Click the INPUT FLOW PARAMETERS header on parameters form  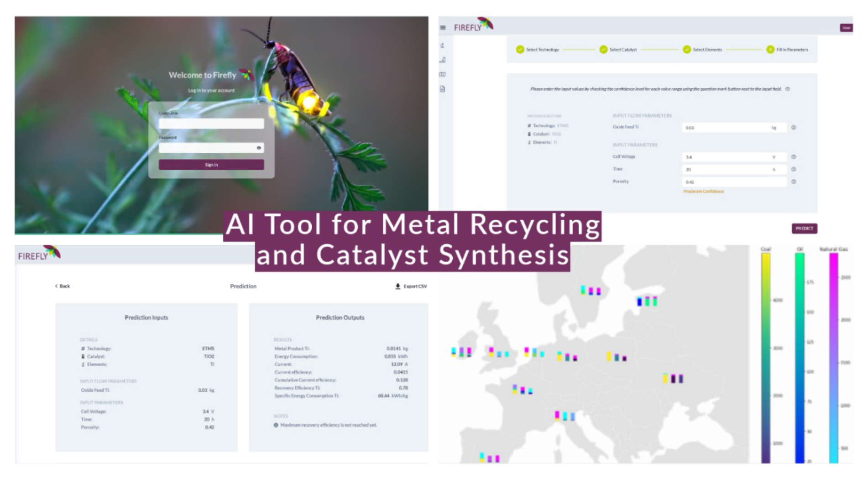coord(642,116)
